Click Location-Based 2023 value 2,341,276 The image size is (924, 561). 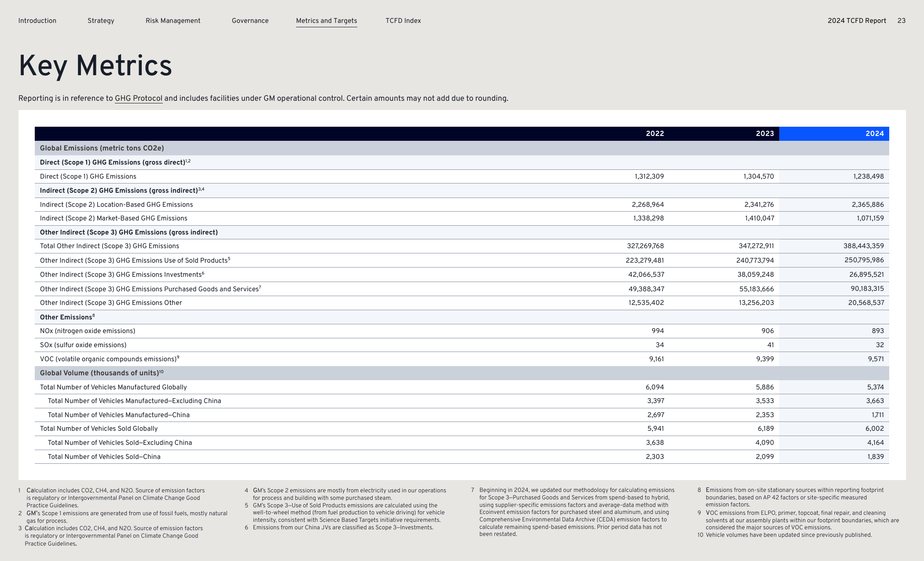click(759, 205)
